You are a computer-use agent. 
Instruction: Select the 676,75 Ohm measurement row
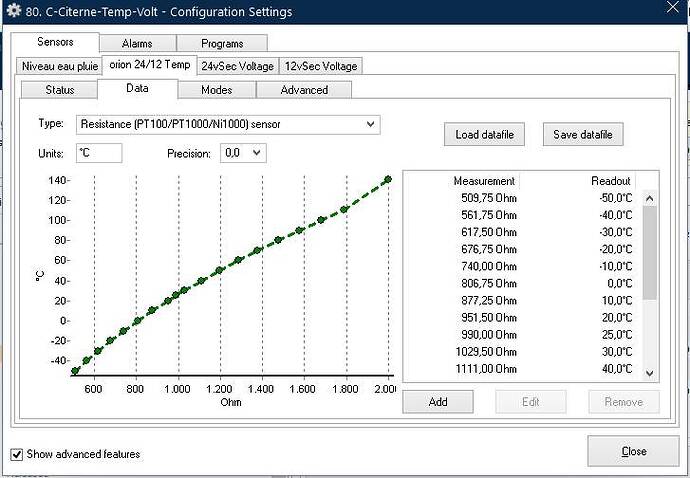pyautogui.click(x=523, y=250)
